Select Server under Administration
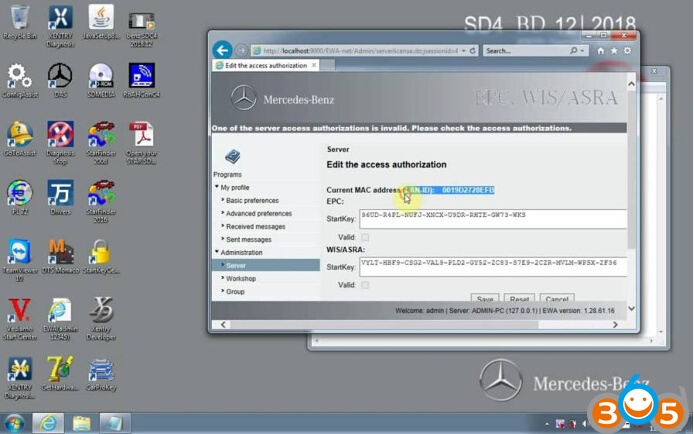Image resolution: width=694 pixels, height=434 pixels. pyautogui.click(x=266, y=265)
